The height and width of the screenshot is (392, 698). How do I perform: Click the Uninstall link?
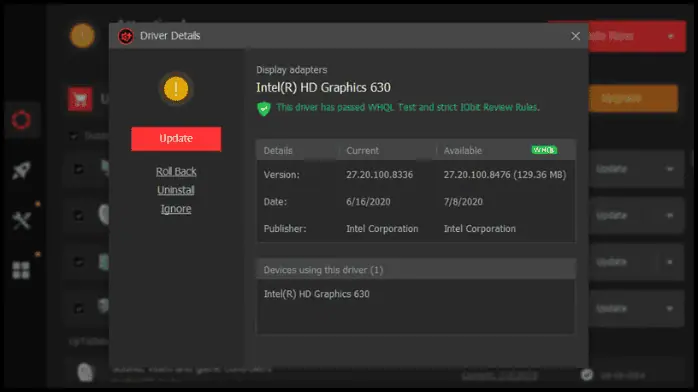click(x=176, y=190)
